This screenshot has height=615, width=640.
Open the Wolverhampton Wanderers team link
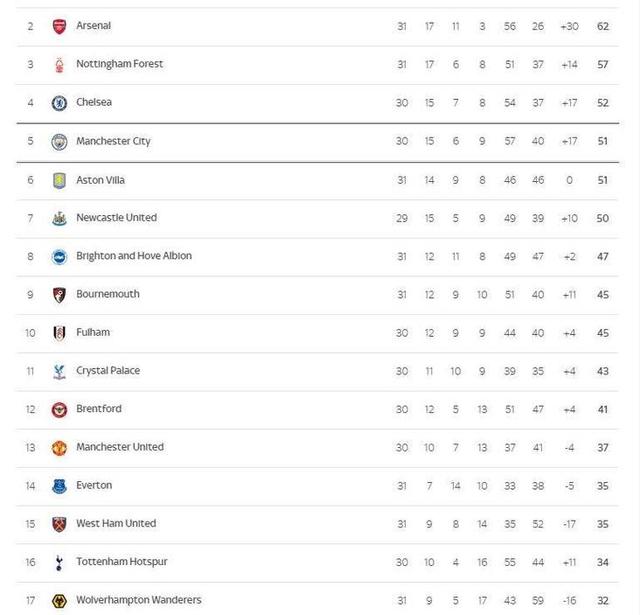pyautogui.click(x=138, y=600)
